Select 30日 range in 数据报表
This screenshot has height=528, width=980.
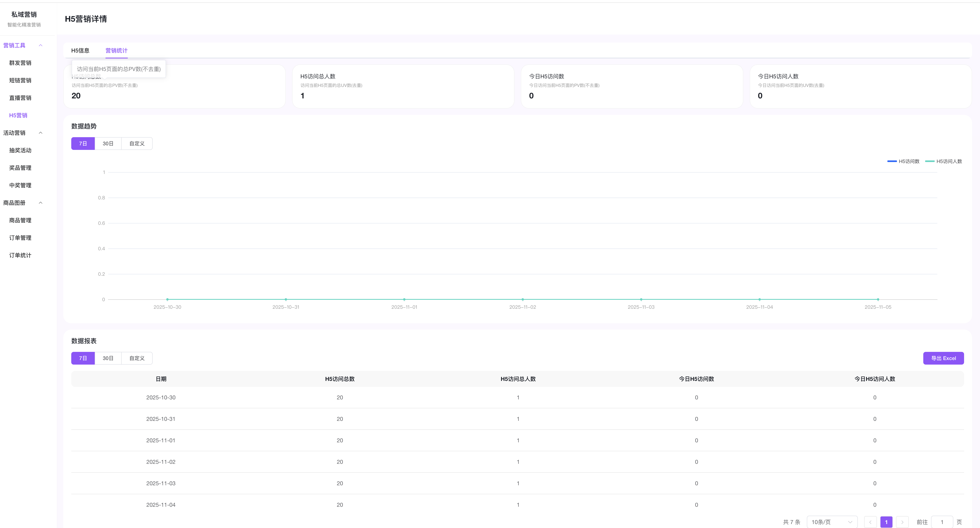click(x=108, y=358)
